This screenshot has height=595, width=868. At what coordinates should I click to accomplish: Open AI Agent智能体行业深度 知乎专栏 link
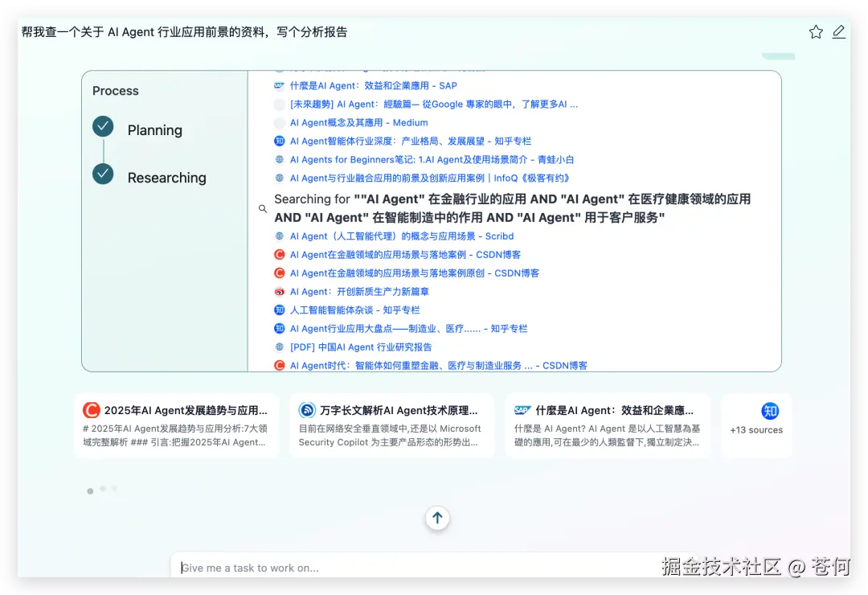(411, 142)
